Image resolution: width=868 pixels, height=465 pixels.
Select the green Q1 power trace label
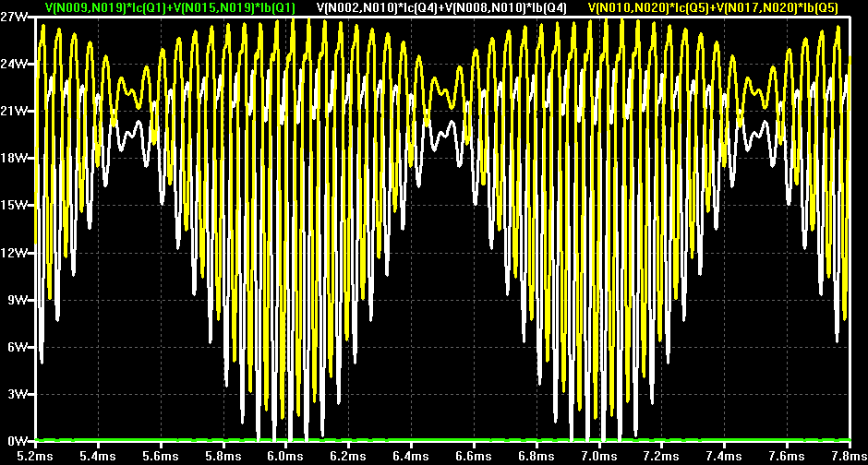tap(170, 7)
